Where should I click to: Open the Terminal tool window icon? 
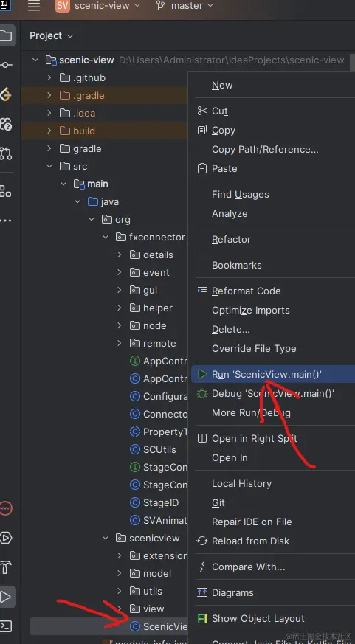point(6,626)
